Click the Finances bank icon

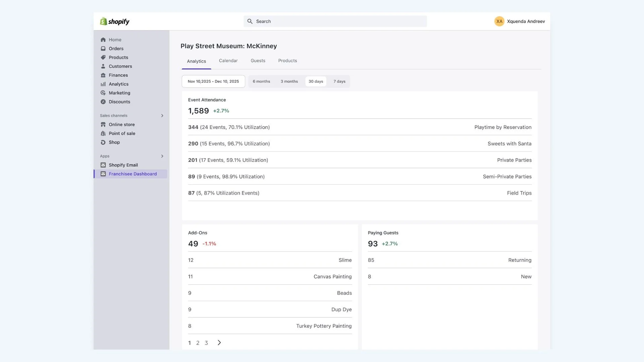[103, 75]
